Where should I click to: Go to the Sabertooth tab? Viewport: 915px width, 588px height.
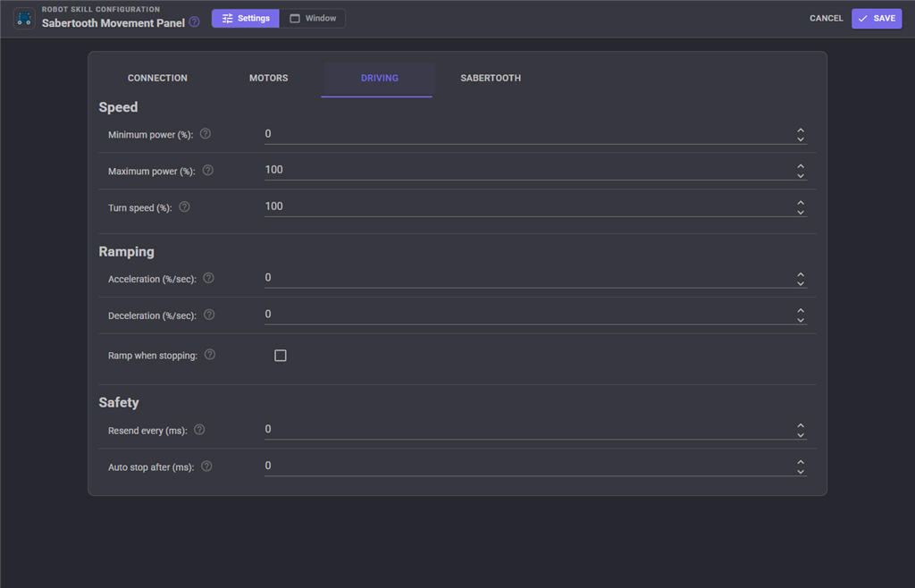click(x=491, y=78)
